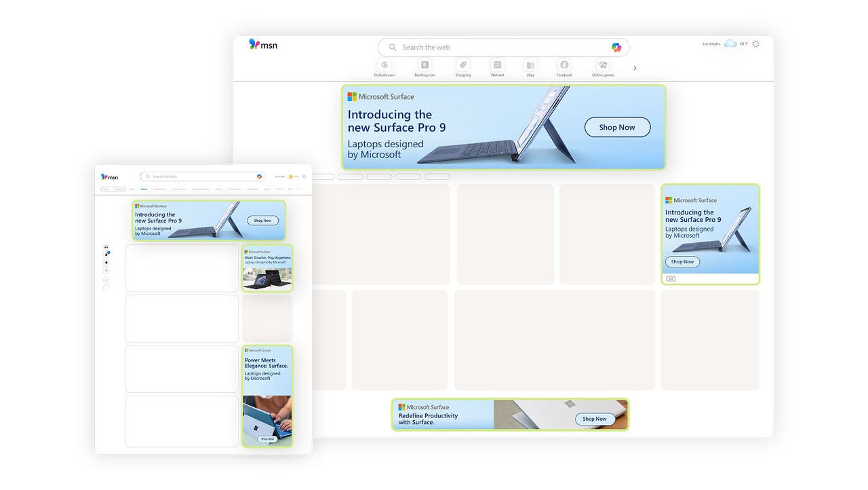Open settings gear in large MSN window
Image resolution: width=868 pixels, height=490 pixels.
[x=756, y=44]
